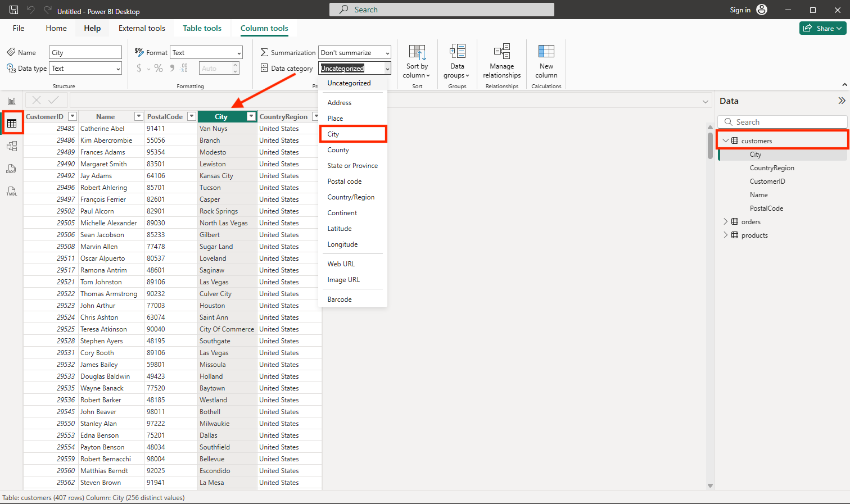Expand the products table
Viewport: 850px width, 504px height.
[x=726, y=235]
